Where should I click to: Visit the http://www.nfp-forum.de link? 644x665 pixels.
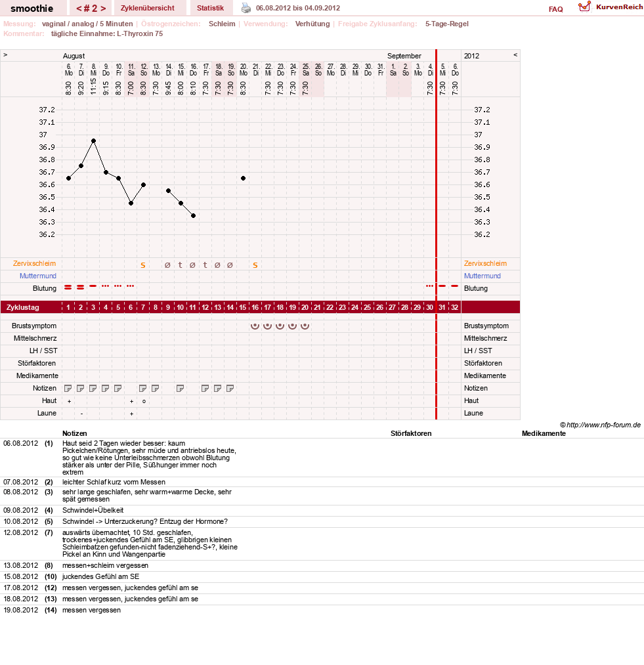[x=603, y=425]
